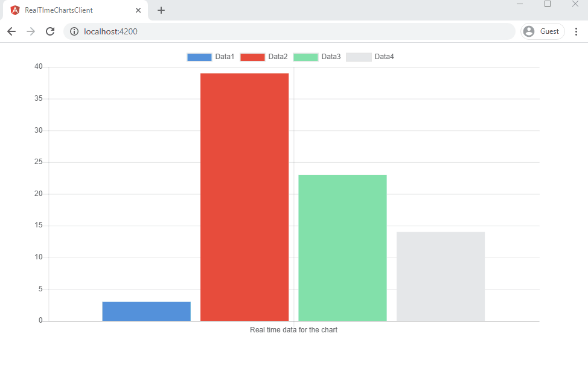Toggle Data1 legend blue swatch
This screenshot has height=380, width=588.
[x=199, y=57]
